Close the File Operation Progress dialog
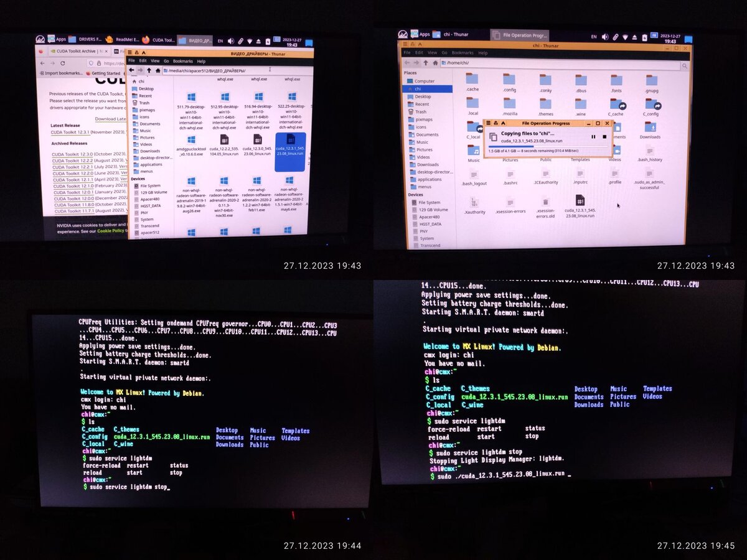Image resolution: width=747 pixels, height=560 pixels. (608, 123)
